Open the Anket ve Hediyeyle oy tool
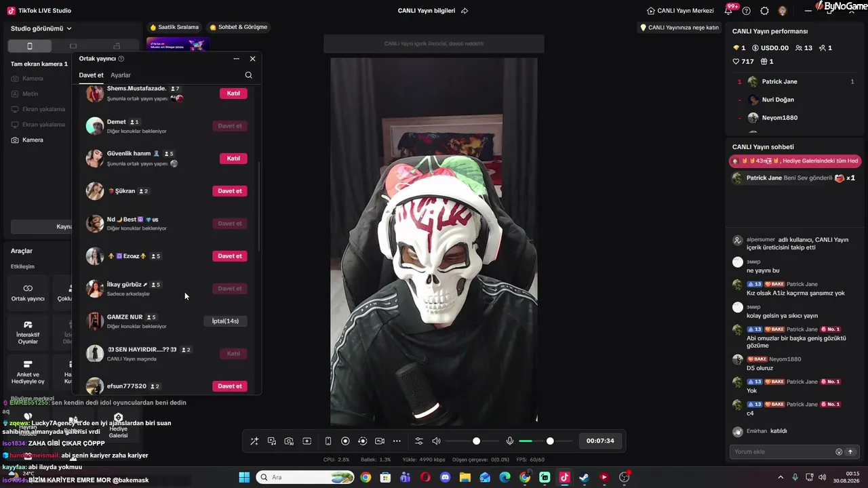The image size is (868, 488). point(28,372)
